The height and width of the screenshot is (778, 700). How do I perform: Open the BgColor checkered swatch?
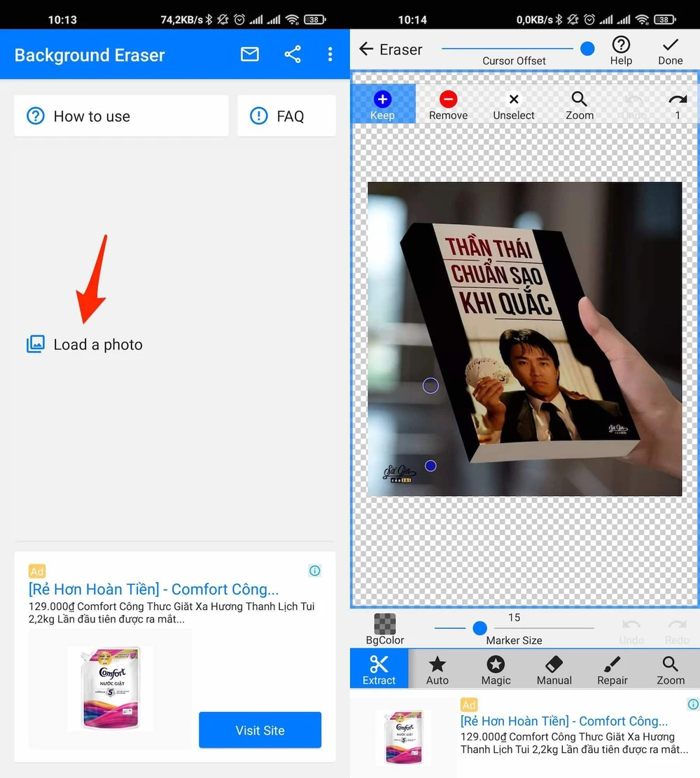pos(385,628)
